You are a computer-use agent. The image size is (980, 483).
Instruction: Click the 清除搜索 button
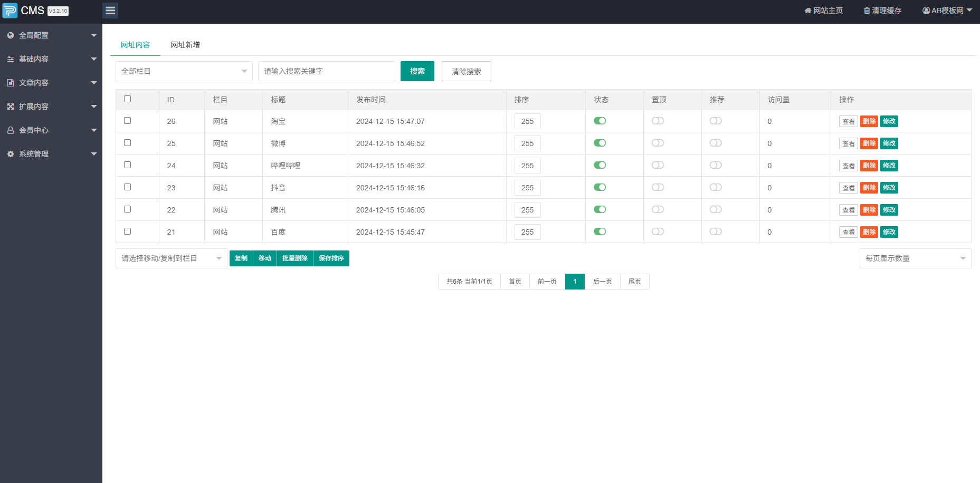(467, 71)
